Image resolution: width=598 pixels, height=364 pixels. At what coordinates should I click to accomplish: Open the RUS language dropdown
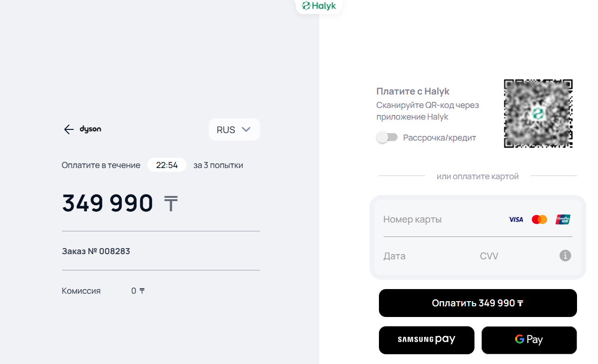[234, 129]
